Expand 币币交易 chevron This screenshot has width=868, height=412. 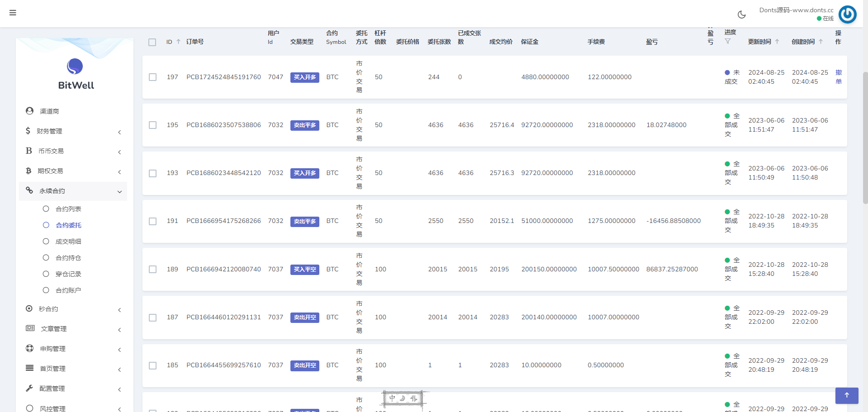(x=119, y=152)
